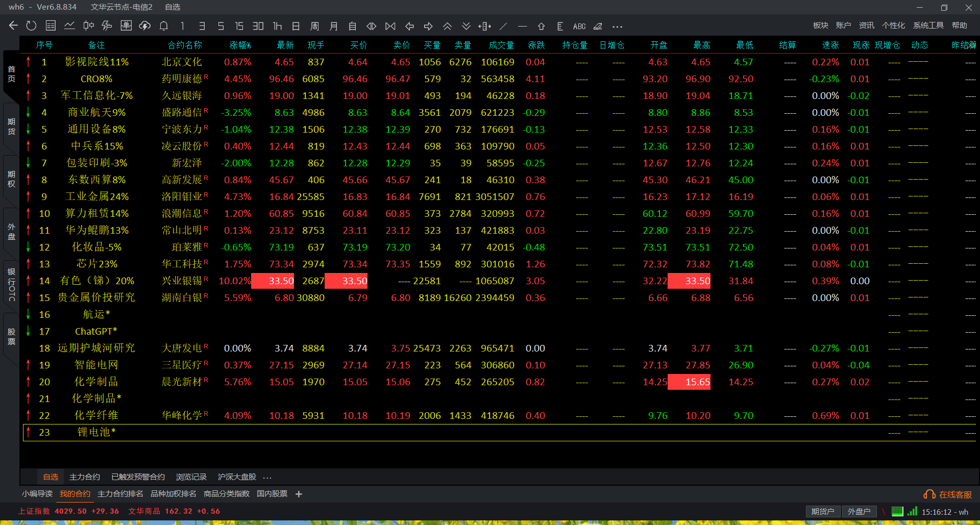
Task: Select the diagonal trend line tool
Action: (503, 26)
